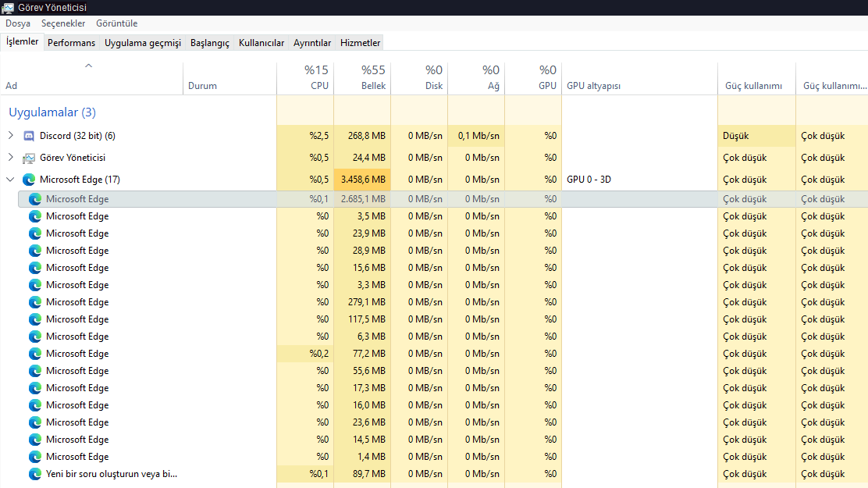Open the Seçenekler menu

(x=63, y=23)
